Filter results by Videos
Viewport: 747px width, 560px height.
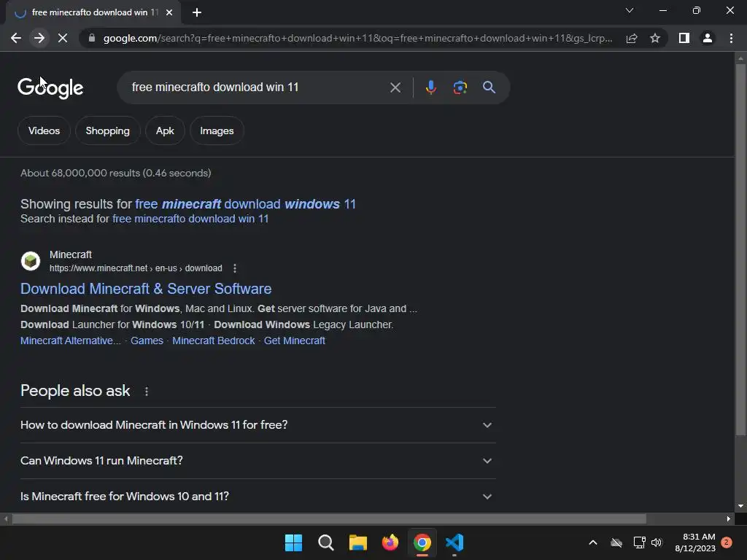click(44, 131)
